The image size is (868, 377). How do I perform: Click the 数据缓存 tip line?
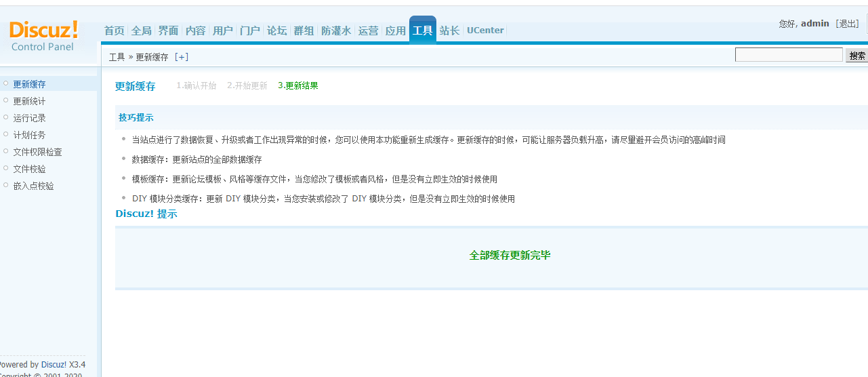point(197,159)
